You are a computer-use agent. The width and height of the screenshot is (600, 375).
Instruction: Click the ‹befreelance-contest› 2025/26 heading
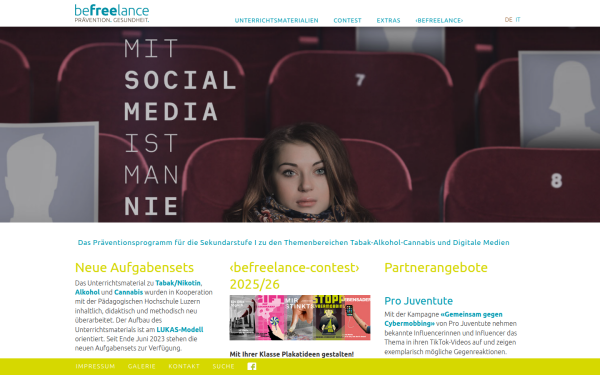[294, 276]
